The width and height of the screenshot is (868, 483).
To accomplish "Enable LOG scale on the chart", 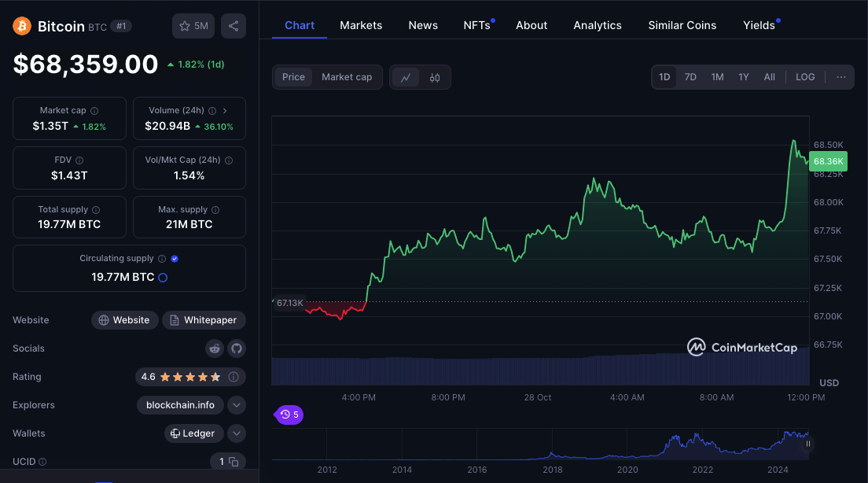I will (805, 77).
